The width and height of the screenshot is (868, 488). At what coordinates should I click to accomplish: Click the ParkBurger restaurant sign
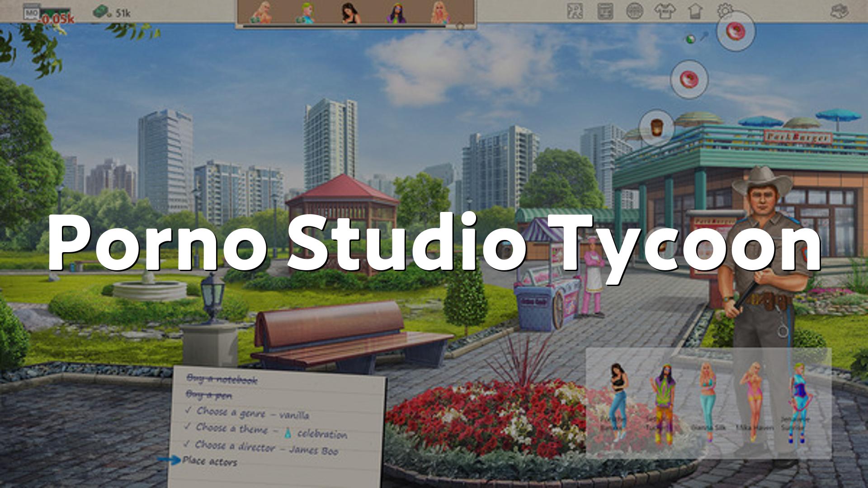[798, 137]
